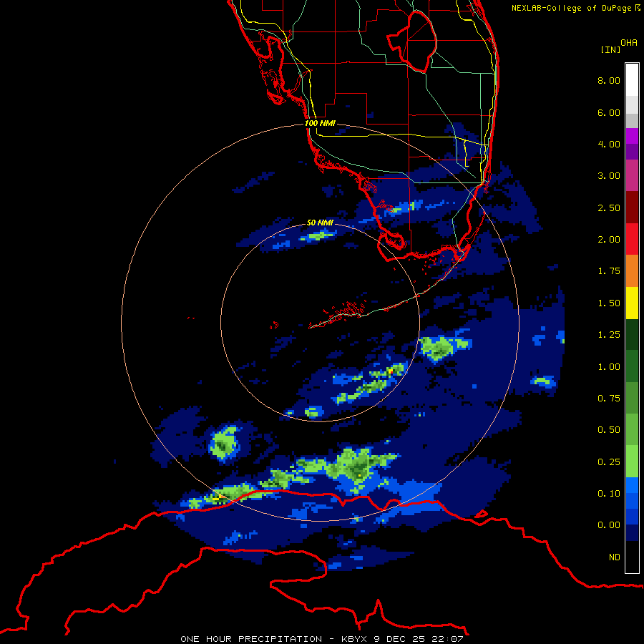This screenshot has width=644, height=644.
Task: Click the 2.00 legend value
Action: point(609,240)
